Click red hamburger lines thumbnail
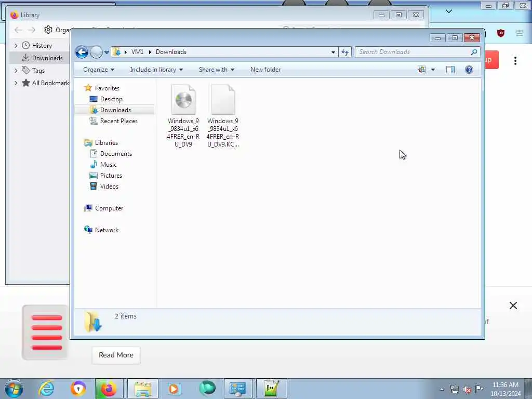Image resolution: width=532 pixels, height=399 pixels. [45, 332]
